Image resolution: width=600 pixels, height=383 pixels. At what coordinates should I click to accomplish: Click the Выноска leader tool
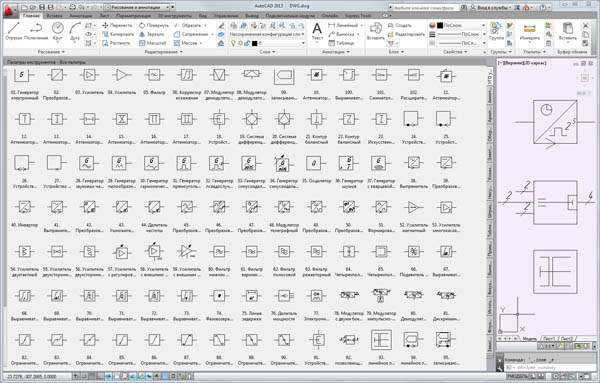341,34
